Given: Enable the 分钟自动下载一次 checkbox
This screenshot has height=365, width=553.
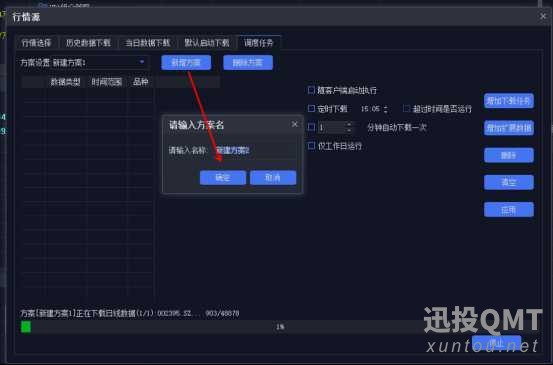Looking at the screenshot, I should [311, 127].
